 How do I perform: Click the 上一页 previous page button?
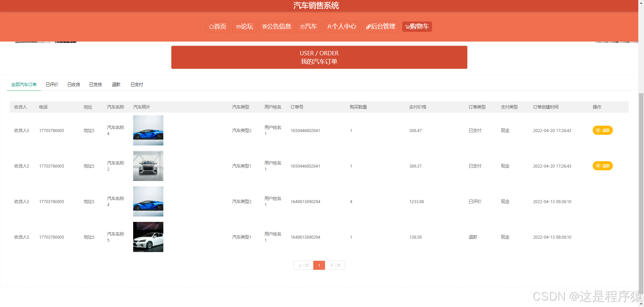(x=303, y=265)
